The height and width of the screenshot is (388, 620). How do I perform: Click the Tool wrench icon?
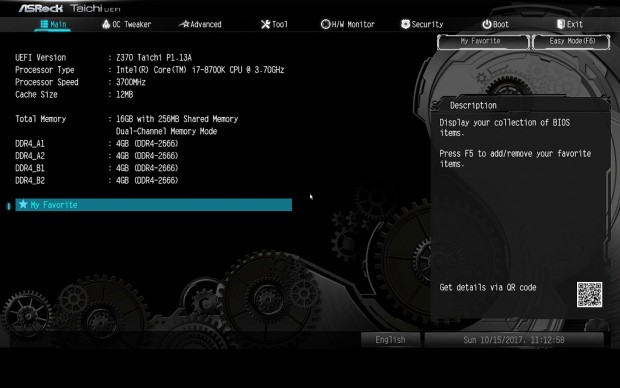(x=265, y=25)
